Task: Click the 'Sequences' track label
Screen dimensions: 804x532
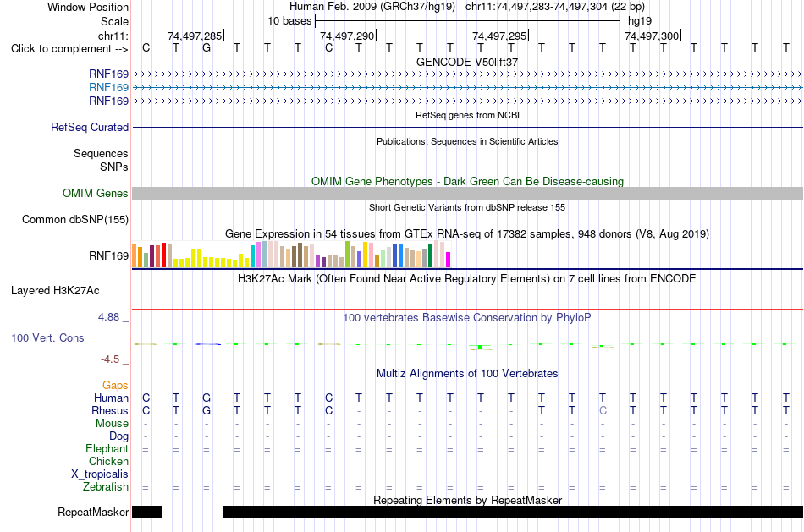Action: (x=101, y=153)
